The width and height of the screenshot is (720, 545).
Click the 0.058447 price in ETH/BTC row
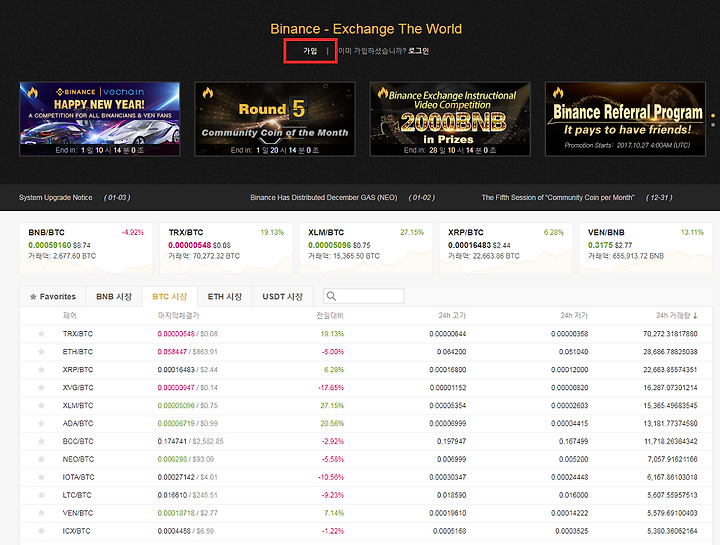point(172,352)
